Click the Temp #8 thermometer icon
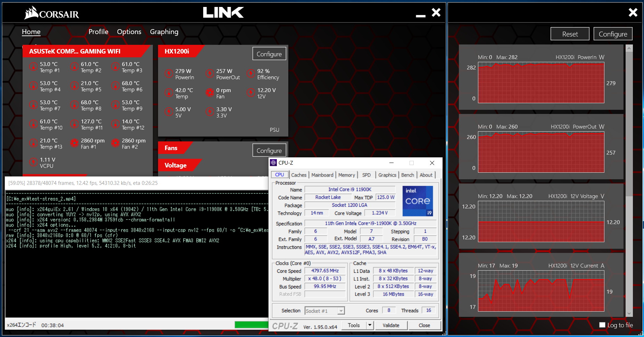This screenshot has height=337, width=644. 74,105
